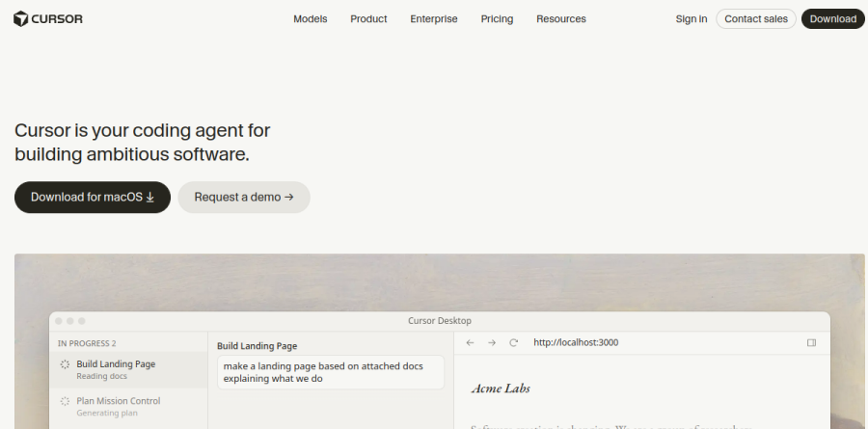
Task: Click the hero headline about coding agent
Action: tap(143, 143)
